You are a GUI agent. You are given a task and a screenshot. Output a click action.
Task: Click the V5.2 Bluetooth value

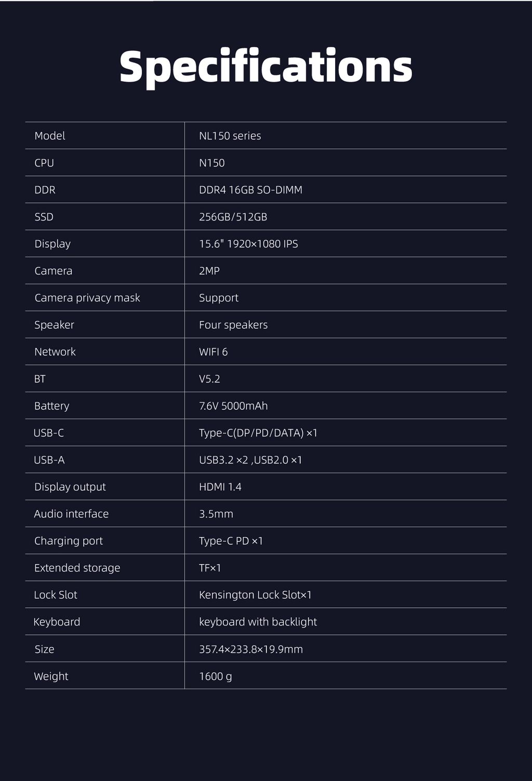click(209, 379)
